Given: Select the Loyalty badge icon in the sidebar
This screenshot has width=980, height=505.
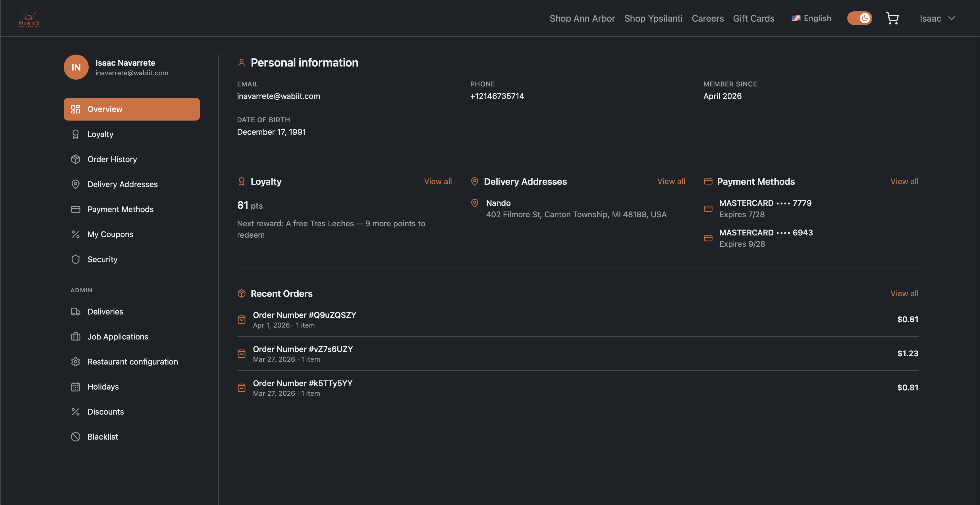Looking at the screenshot, I should click(x=75, y=134).
